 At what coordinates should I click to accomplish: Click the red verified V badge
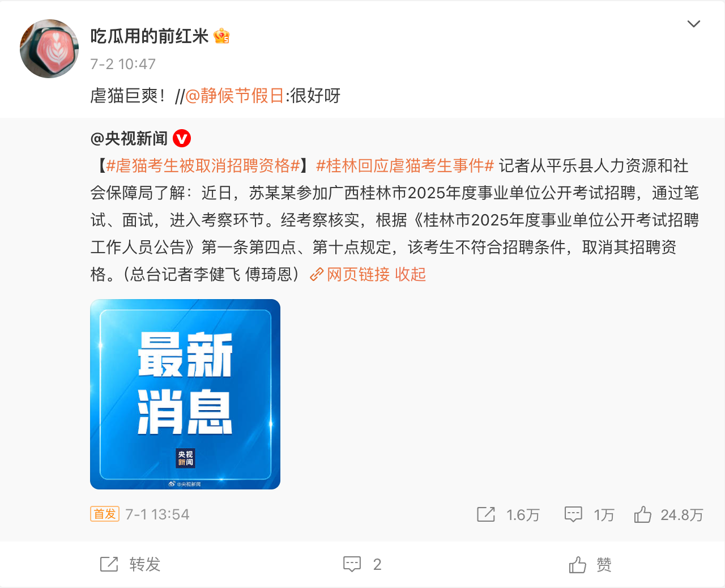point(182,138)
